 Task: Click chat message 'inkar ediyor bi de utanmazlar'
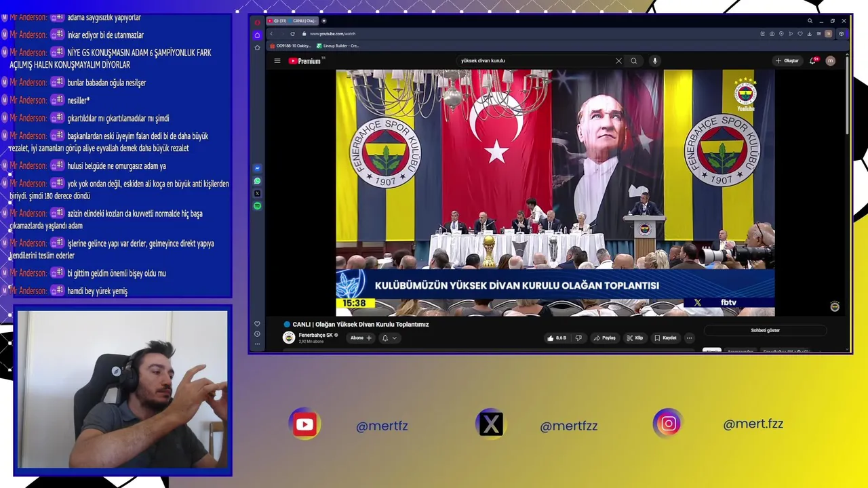point(105,35)
